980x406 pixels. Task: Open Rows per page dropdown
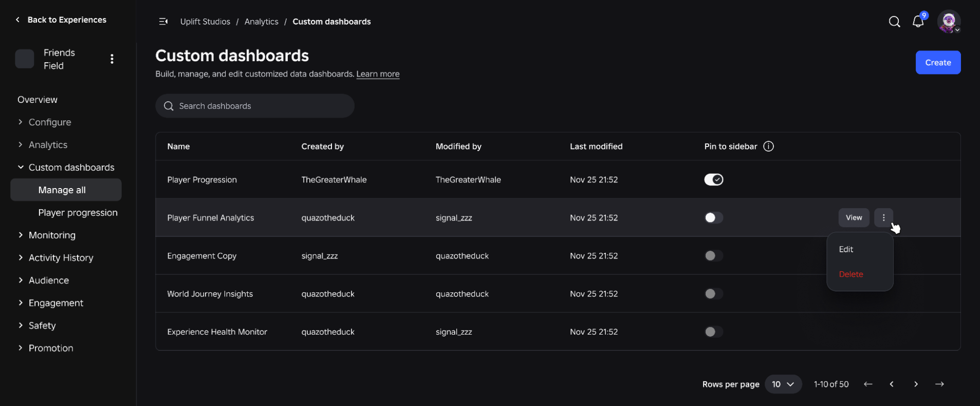(x=783, y=384)
